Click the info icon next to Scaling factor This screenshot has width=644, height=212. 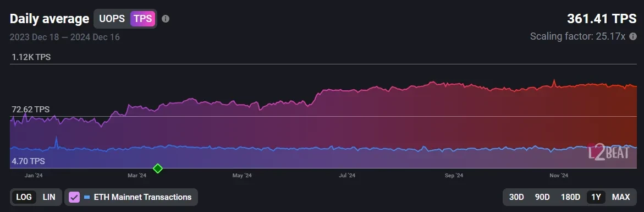point(632,36)
